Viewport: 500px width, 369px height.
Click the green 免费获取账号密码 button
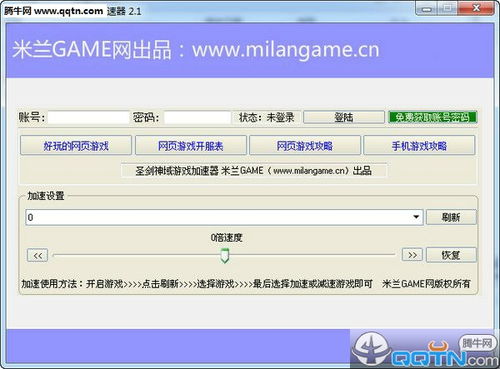point(433,117)
